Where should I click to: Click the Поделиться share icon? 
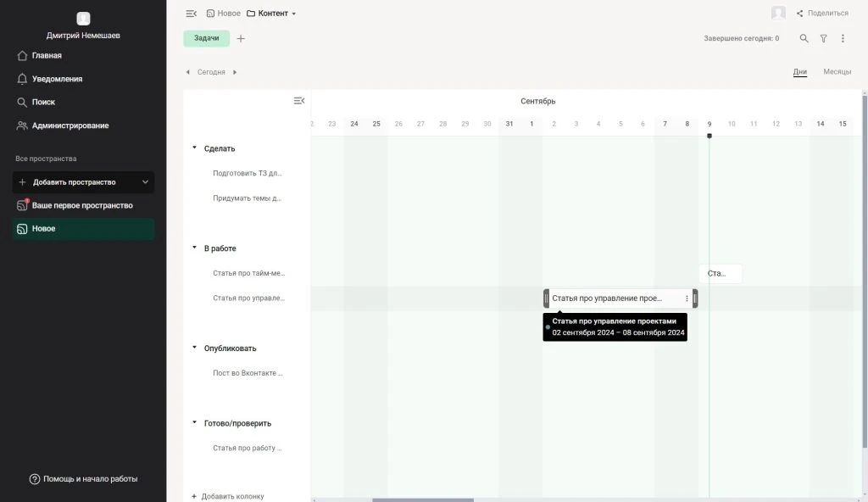coord(798,13)
